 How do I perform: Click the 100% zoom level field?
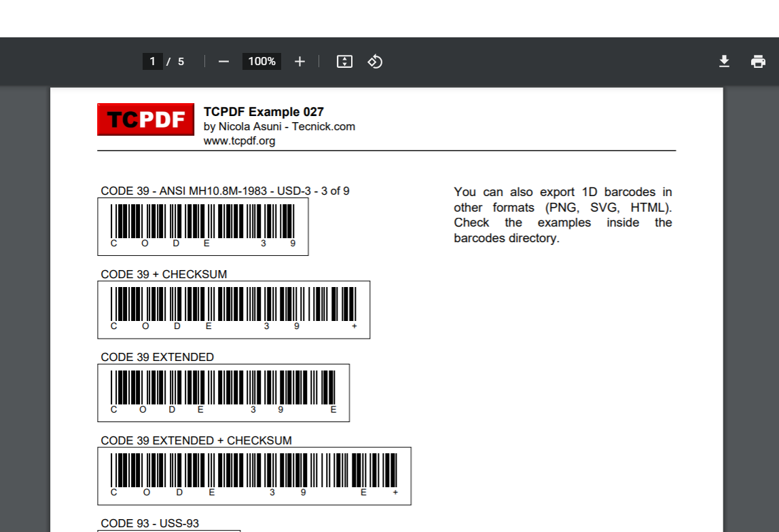(x=262, y=62)
